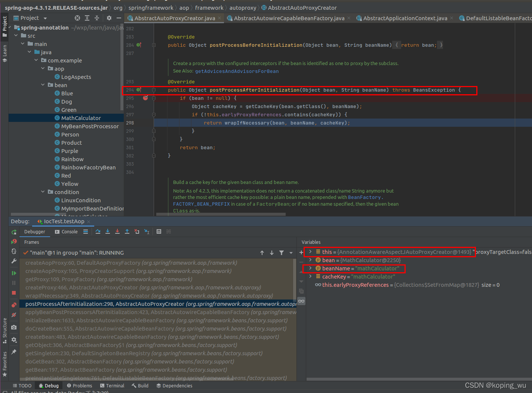Collapse com.example package
This screenshot has width=532, height=393.
click(36, 60)
